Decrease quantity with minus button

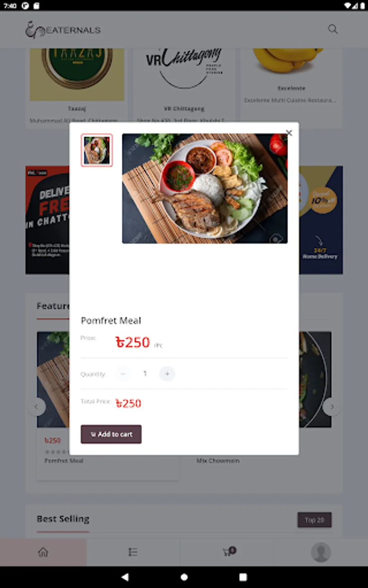123,374
